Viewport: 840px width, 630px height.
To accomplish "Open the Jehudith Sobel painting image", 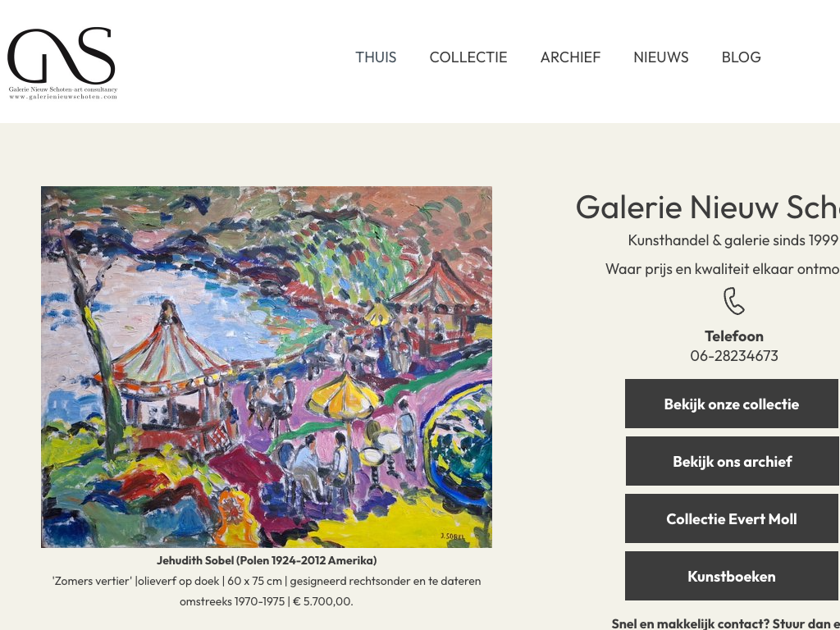I will pos(267,367).
